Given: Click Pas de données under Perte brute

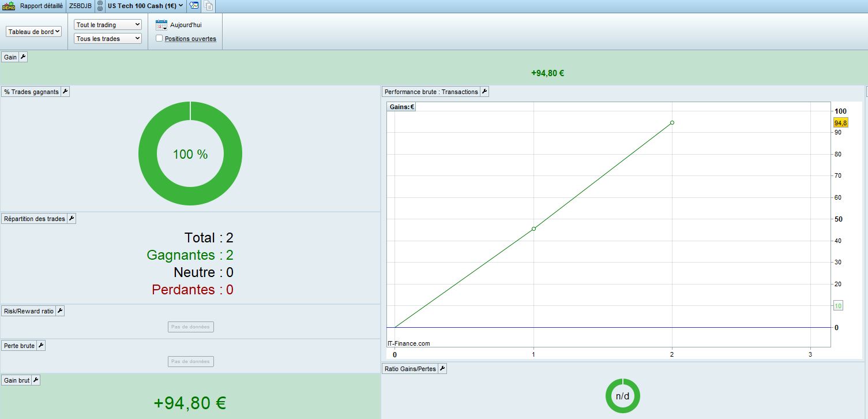Looking at the screenshot, I should click(x=191, y=361).
